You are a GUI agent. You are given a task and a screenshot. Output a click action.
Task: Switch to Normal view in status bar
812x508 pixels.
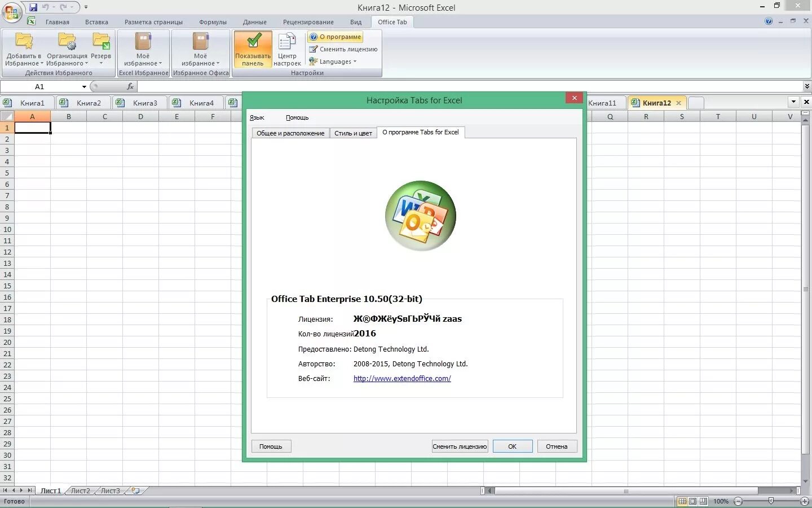pyautogui.click(x=682, y=501)
